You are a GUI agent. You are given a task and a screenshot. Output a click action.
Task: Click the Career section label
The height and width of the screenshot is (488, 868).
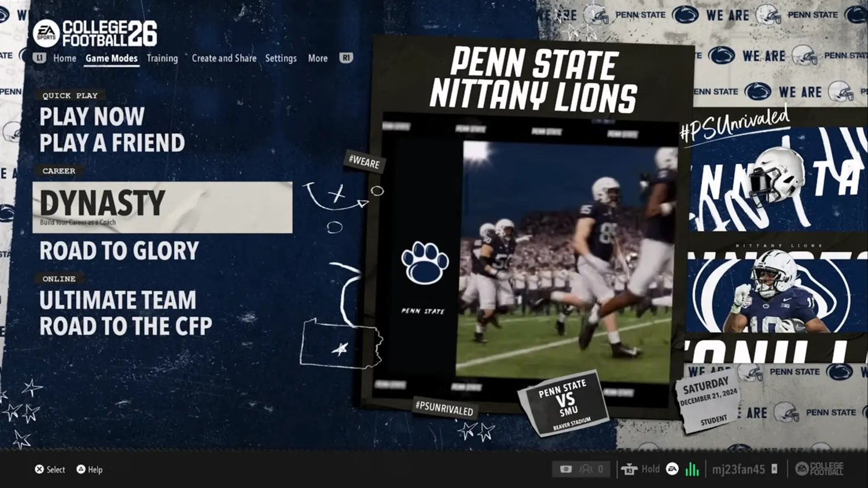(x=58, y=171)
